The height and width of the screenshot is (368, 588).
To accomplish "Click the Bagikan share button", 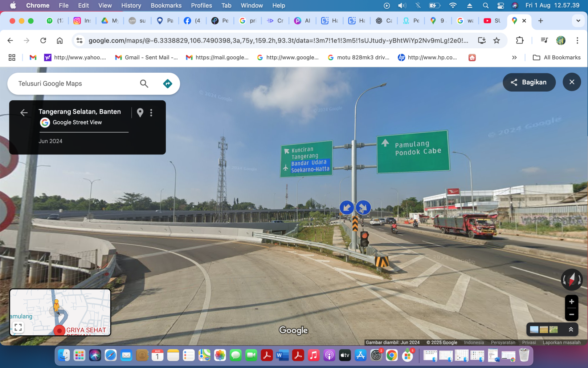I will (529, 82).
